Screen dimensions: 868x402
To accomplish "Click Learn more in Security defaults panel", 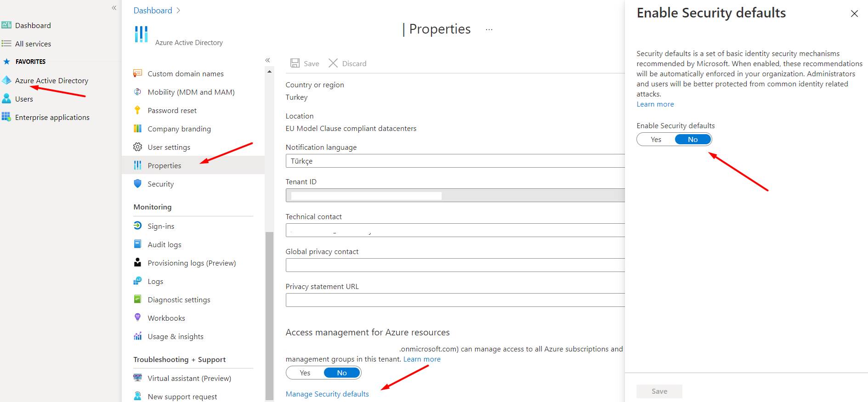I will [655, 104].
